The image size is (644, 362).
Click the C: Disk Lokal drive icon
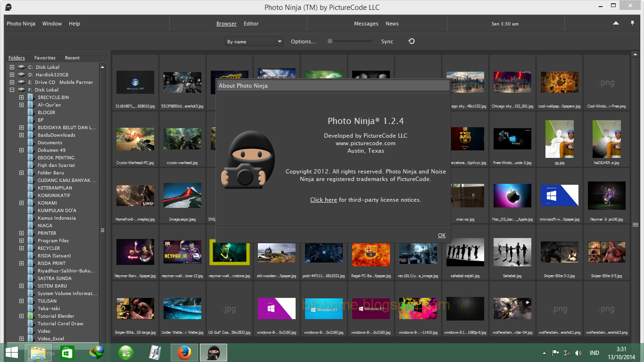coord(22,67)
